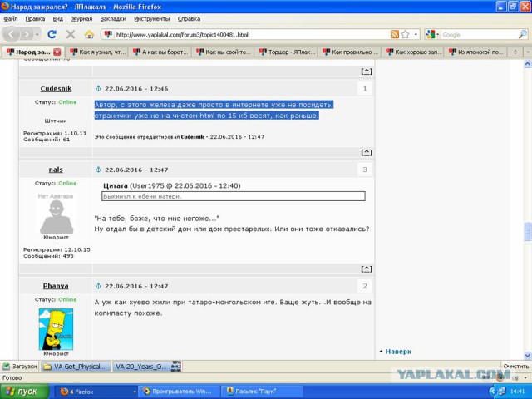Open the tab list dropdown at tab strip end

pyautogui.click(x=528, y=52)
